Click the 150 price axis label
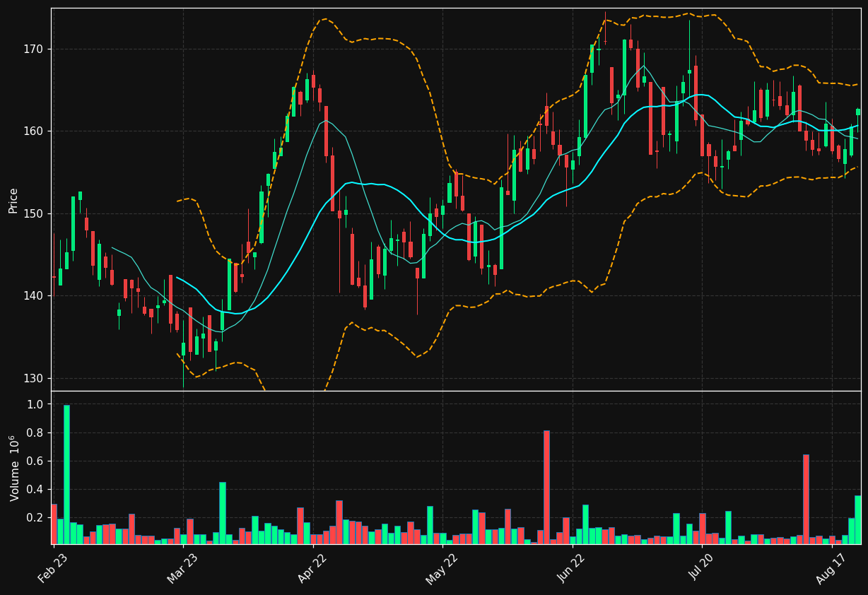The image size is (868, 595). pyautogui.click(x=34, y=213)
